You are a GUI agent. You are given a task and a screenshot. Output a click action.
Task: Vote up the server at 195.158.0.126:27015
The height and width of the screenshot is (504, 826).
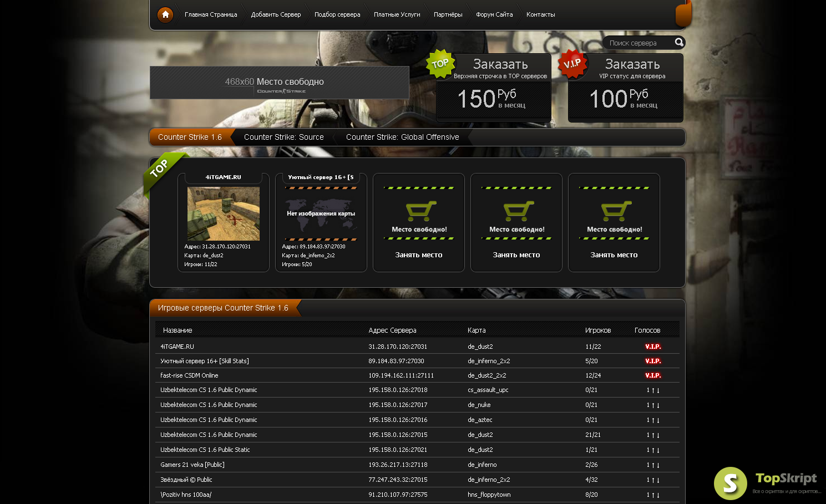(653, 435)
